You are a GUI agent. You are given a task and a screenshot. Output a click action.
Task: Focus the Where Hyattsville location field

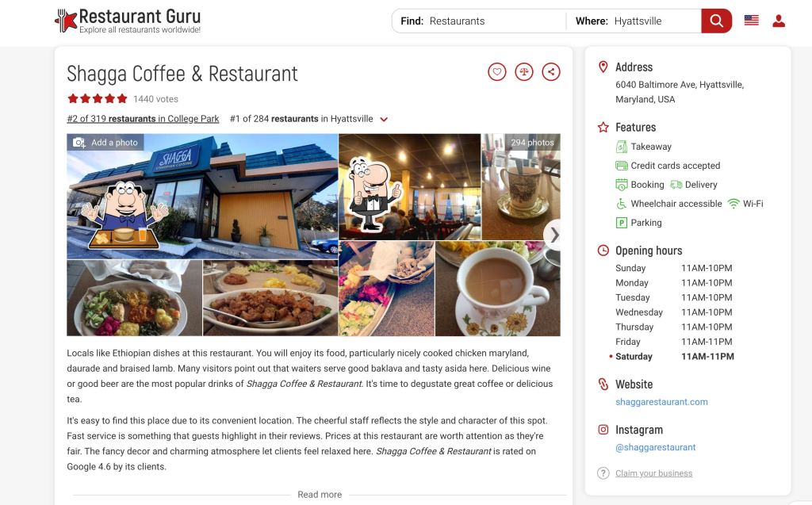(635, 21)
